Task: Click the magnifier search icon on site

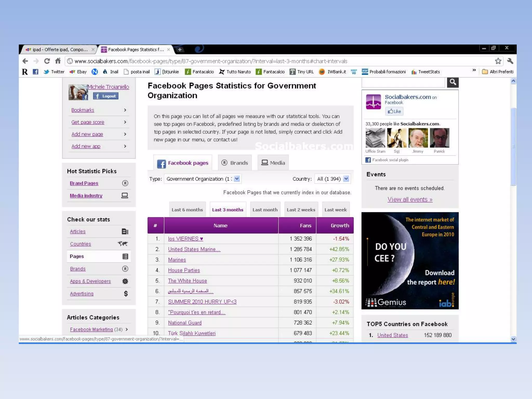Action: pyautogui.click(x=453, y=82)
